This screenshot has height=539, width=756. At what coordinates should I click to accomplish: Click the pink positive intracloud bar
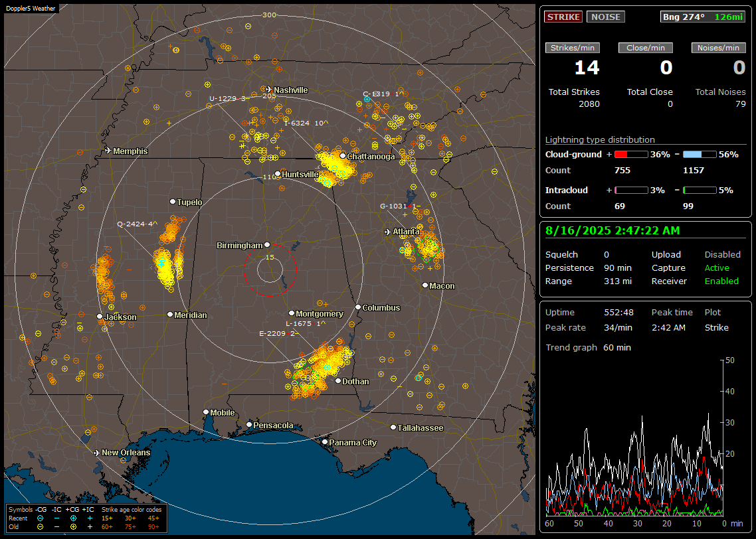click(631, 191)
